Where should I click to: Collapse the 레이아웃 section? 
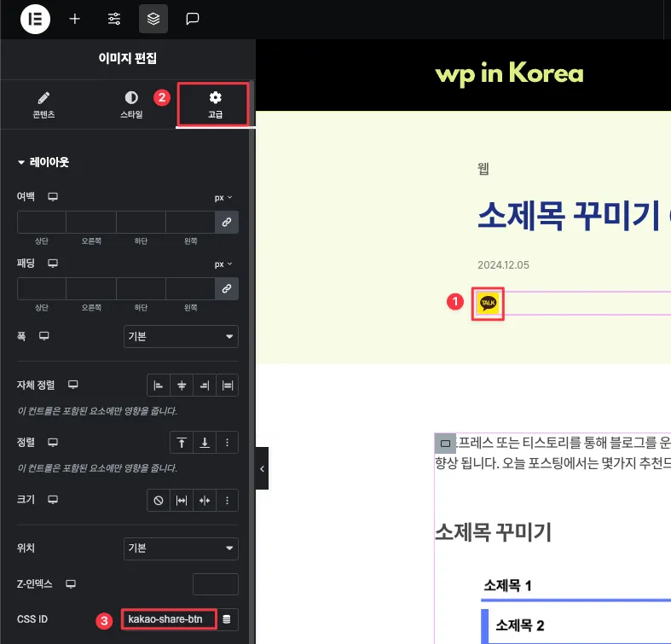click(x=43, y=162)
